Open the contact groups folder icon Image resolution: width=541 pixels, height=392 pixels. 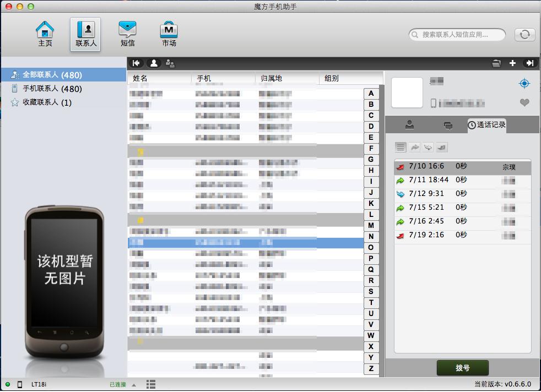pos(496,63)
